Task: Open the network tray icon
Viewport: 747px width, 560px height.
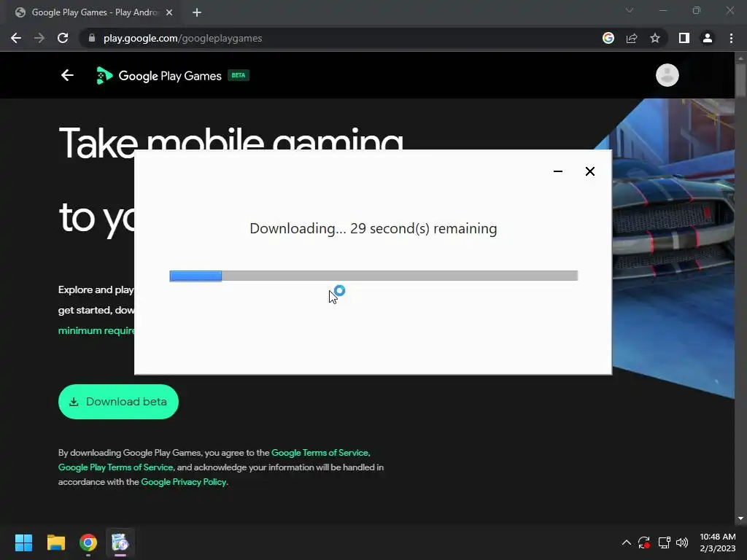Action: (x=664, y=542)
